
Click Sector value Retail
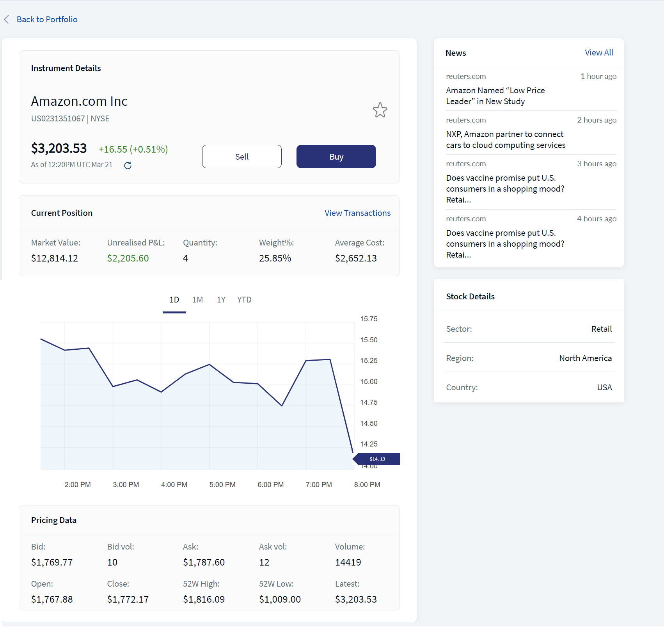point(601,329)
